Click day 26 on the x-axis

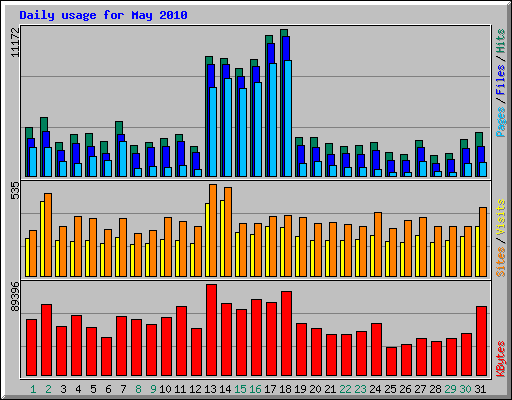(x=405, y=389)
